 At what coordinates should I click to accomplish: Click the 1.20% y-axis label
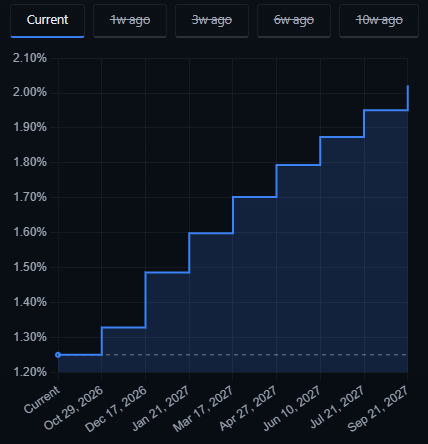(30, 372)
